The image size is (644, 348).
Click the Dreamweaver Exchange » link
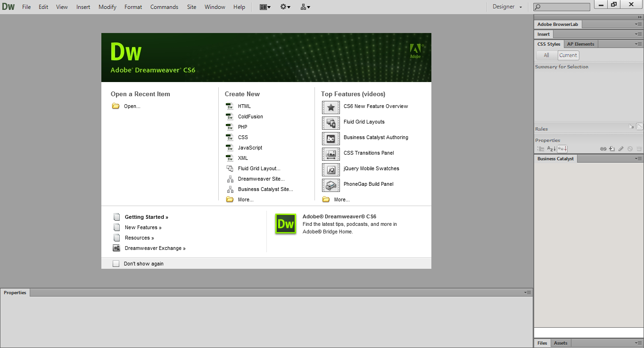pyautogui.click(x=155, y=249)
